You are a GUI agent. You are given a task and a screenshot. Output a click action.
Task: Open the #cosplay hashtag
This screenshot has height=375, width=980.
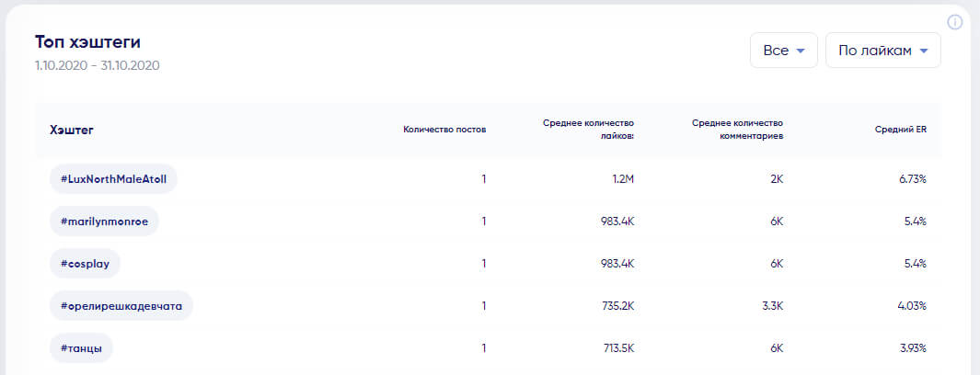(85, 264)
